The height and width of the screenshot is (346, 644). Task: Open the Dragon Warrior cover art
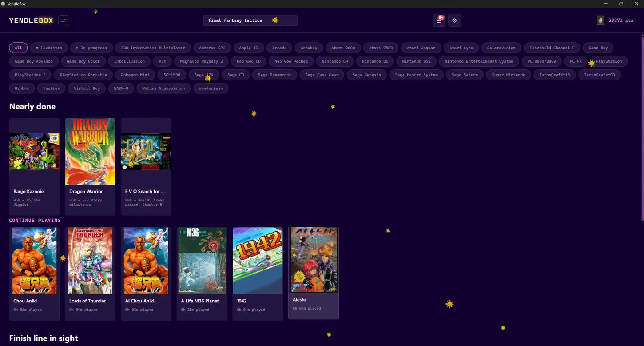[90, 152]
